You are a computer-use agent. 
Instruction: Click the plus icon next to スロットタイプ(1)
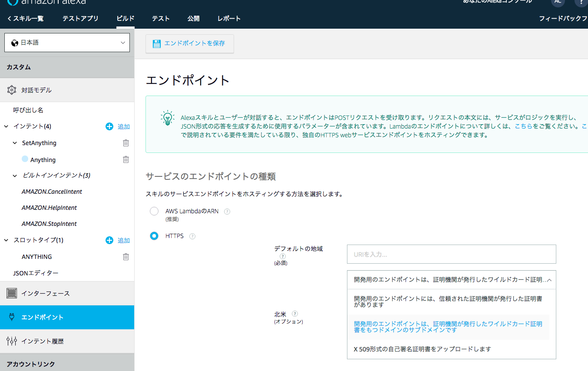[109, 240]
